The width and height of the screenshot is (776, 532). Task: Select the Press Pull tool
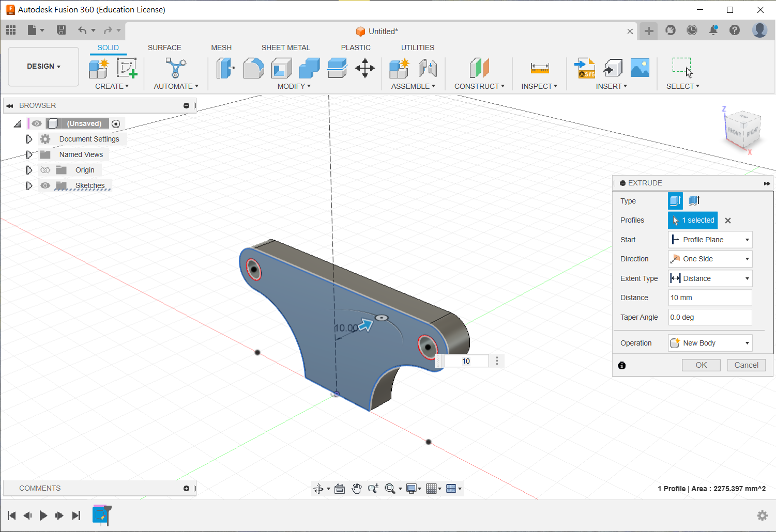[x=225, y=68]
